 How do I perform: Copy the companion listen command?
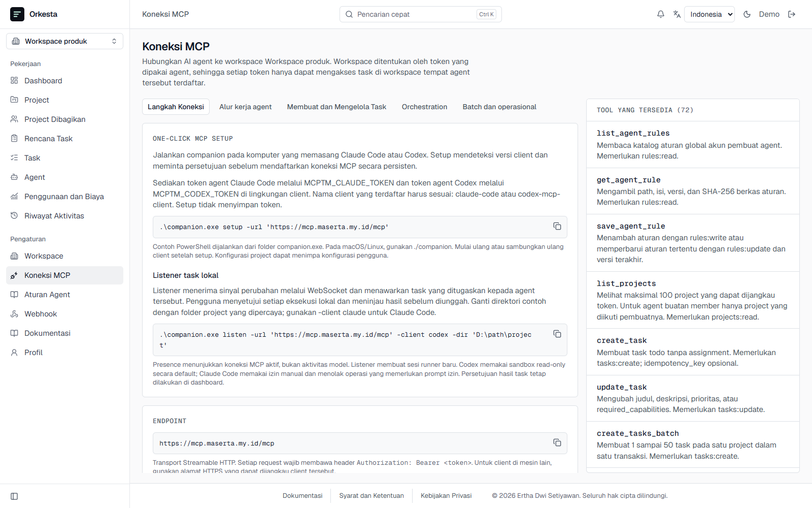(x=557, y=334)
